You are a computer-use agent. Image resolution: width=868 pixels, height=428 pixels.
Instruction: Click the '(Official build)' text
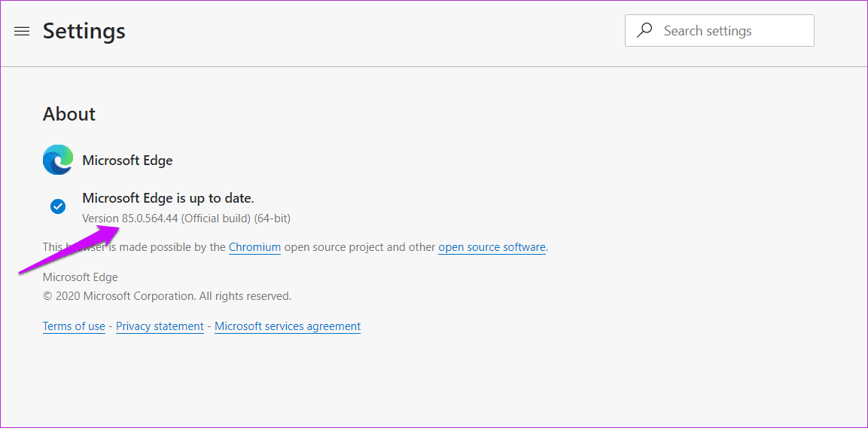pyautogui.click(x=216, y=219)
